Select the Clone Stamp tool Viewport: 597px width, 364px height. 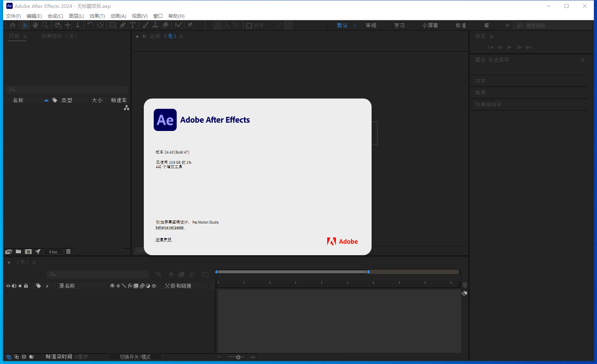(155, 25)
